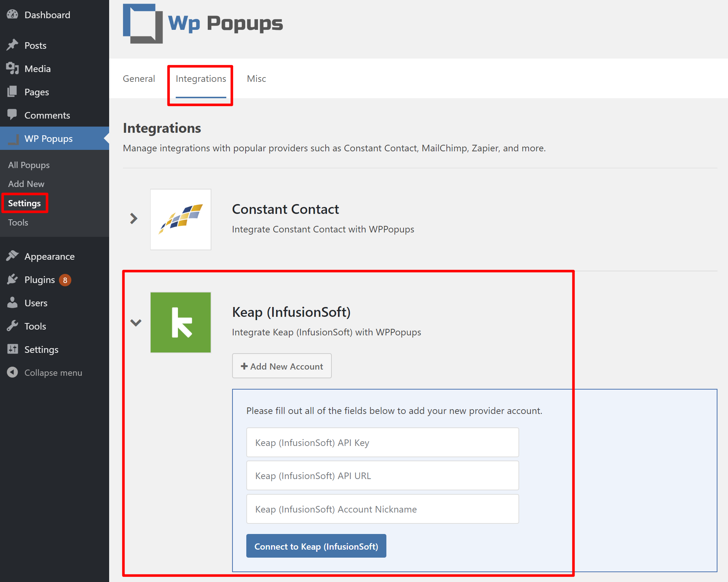This screenshot has width=728, height=582.
Task: Click the Tools wrench icon
Action: pos(13,326)
